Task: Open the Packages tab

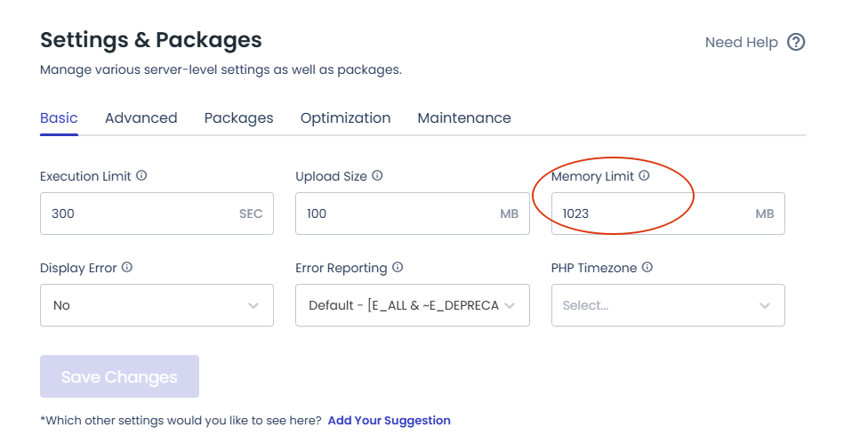Action: pos(238,117)
